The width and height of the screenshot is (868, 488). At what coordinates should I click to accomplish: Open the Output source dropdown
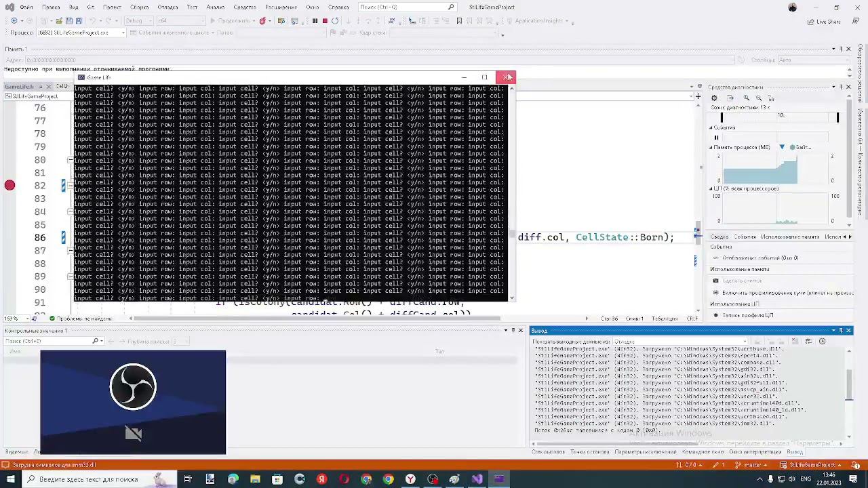pyautogui.click(x=680, y=342)
